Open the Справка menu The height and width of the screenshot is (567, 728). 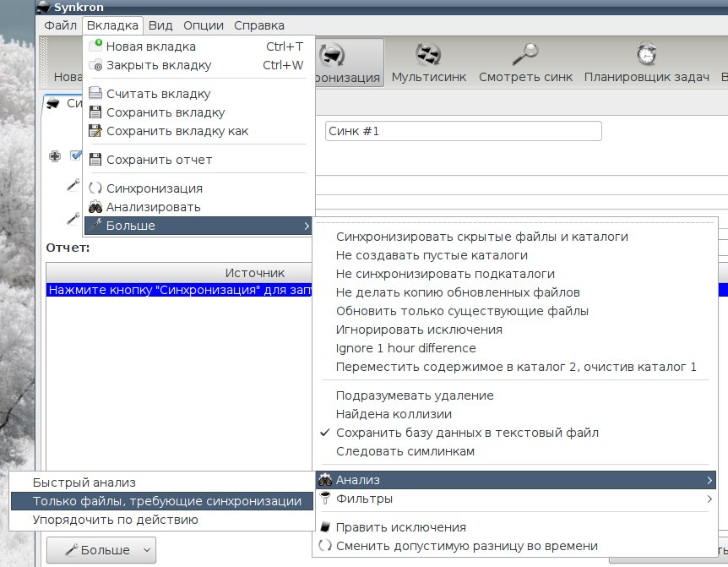tap(259, 25)
